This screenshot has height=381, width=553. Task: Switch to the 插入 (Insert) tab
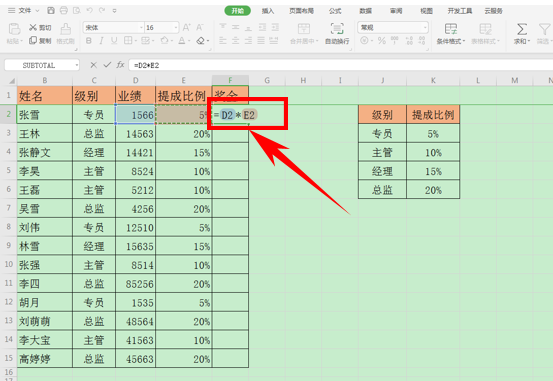coord(268,11)
